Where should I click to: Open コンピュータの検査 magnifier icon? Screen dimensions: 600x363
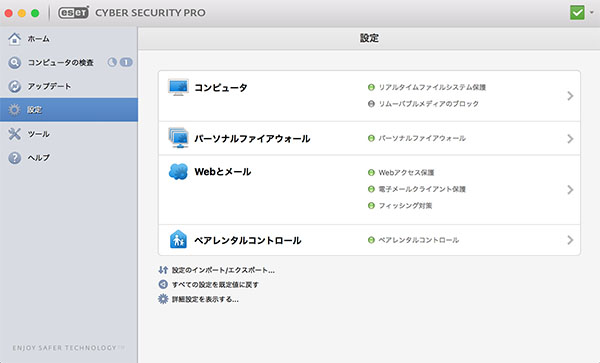[x=15, y=62]
